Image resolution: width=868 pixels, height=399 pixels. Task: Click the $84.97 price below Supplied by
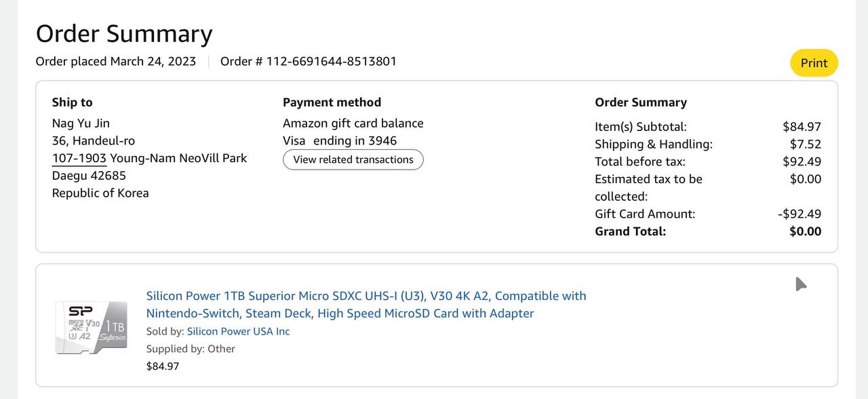pos(163,366)
